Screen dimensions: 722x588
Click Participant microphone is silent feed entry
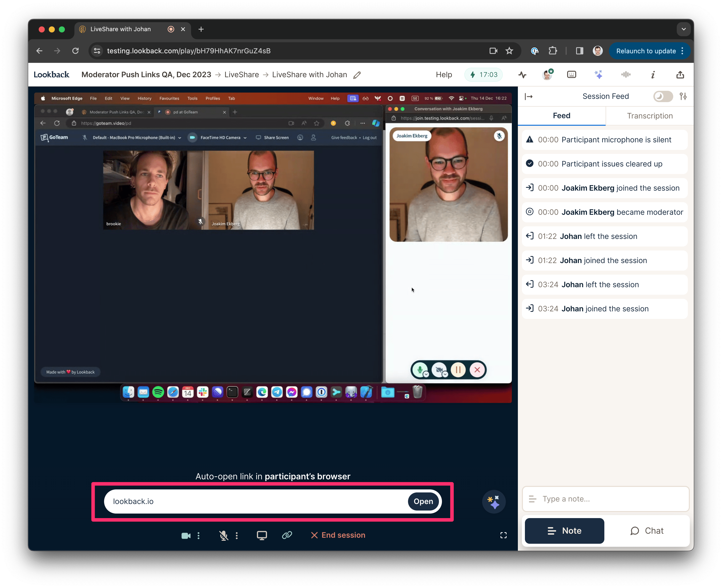[605, 140]
